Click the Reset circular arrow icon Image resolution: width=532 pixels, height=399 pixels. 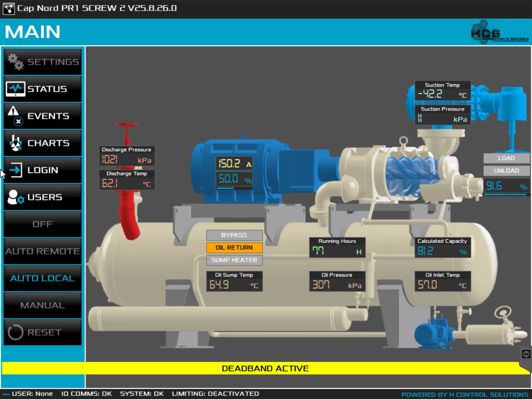click(16, 332)
